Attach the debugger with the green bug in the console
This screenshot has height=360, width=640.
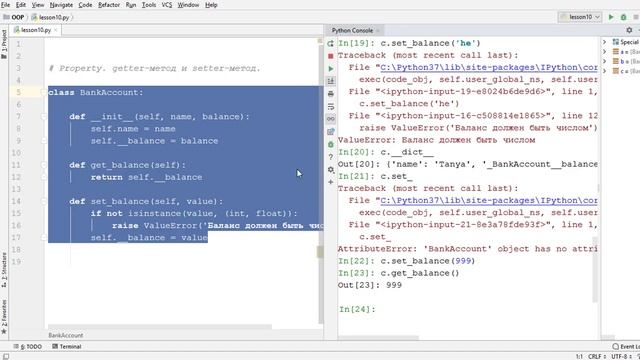pyautogui.click(x=331, y=144)
